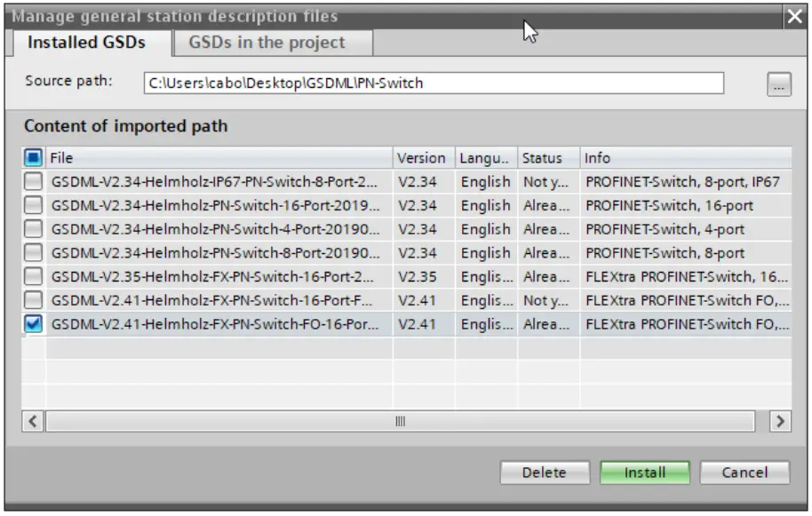Image resolution: width=812 pixels, height=516 pixels.
Task: Toggle the select-all checkbox beside File header
Action: [33, 157]
